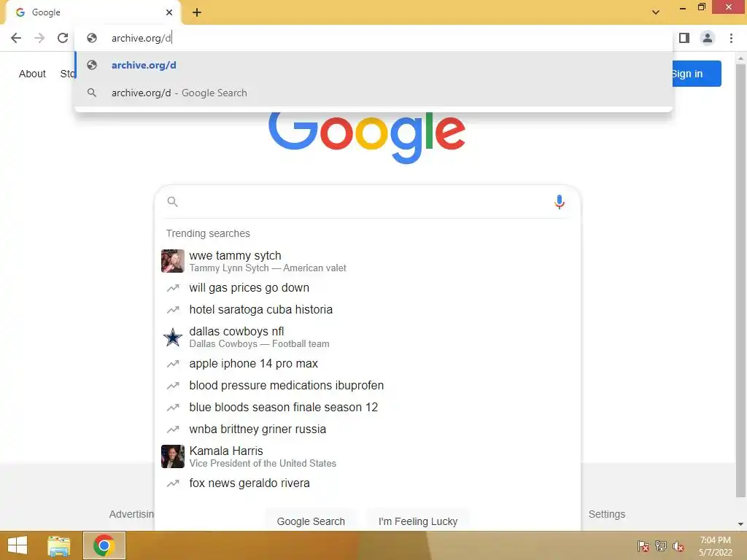Click the muted volume tray icon
This screenshot has width=747, height=560.
[x=678, y=546]
